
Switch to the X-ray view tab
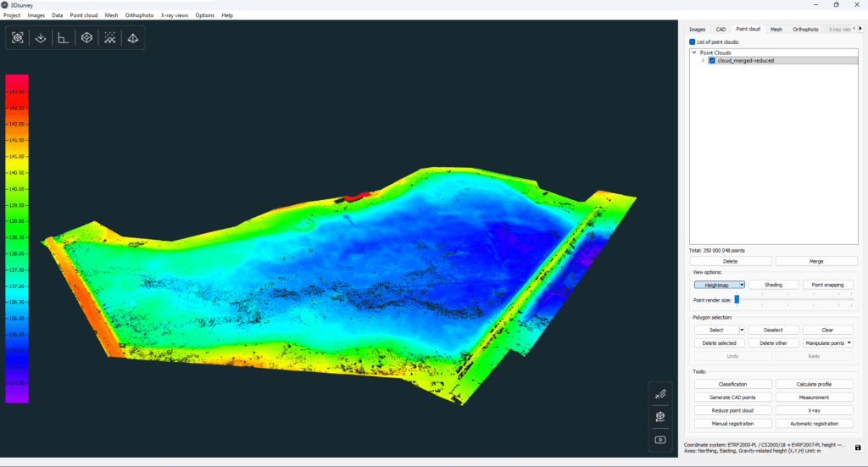tap(838, 30)
